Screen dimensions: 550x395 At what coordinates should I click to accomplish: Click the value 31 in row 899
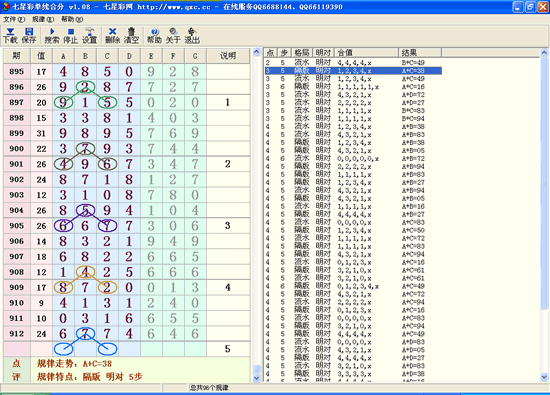point(41,133)
